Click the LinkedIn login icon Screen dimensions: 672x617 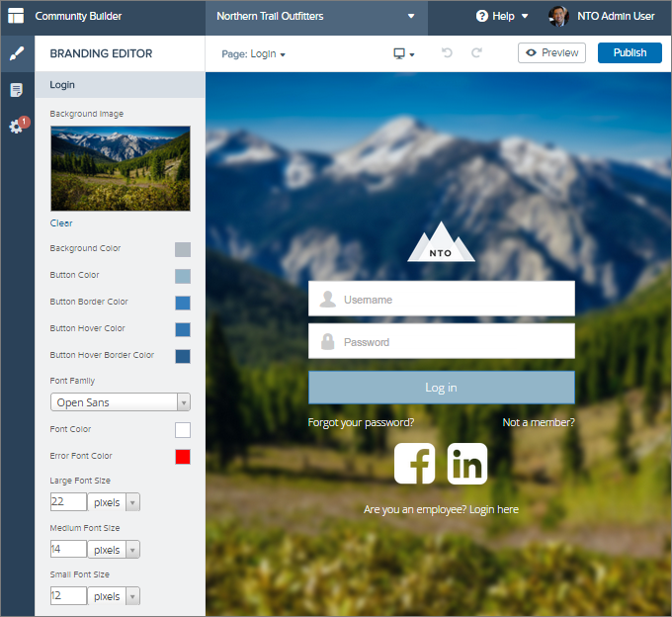467,464
